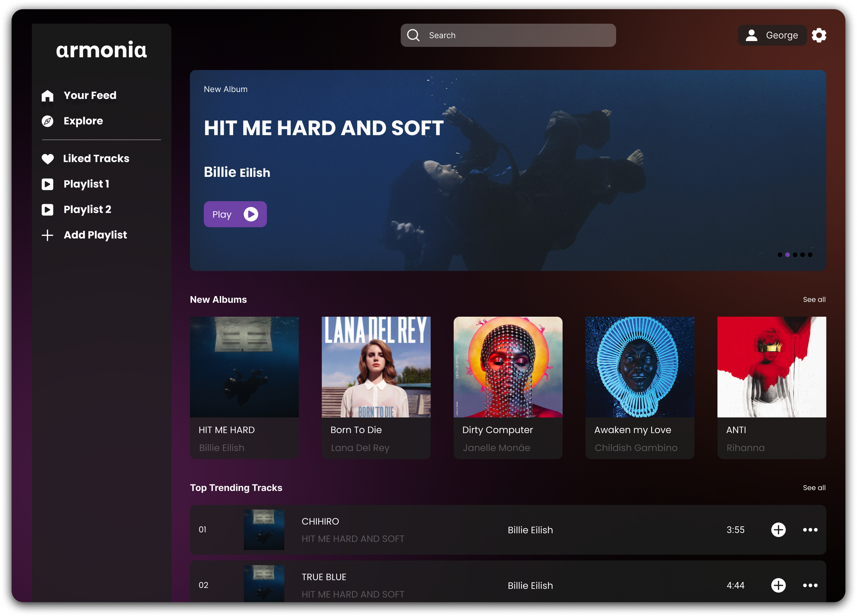Click the plus icon beside Add Playlist
Viewport: 857px width, 616px height.
pyautogui.click(x=48, y=235)
